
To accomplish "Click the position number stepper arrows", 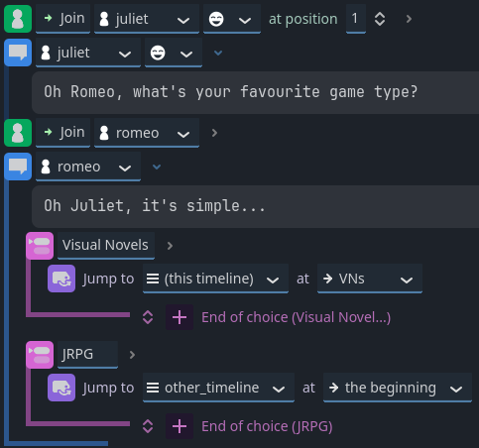I will [x=380, y=19].
